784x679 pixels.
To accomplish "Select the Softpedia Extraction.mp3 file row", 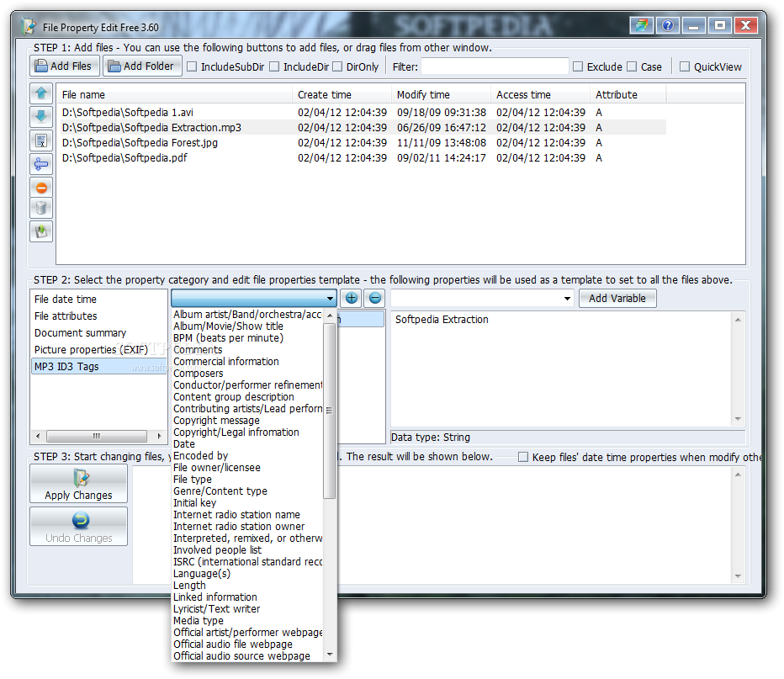I will click(363, 128).
